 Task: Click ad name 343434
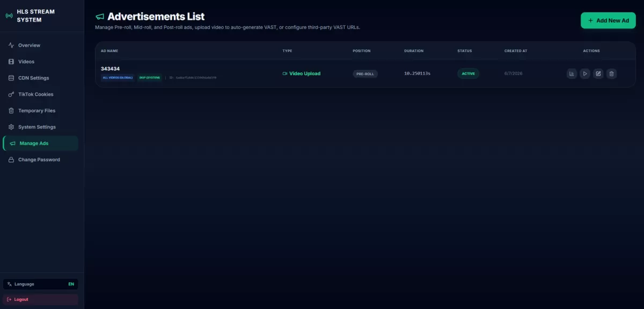point(110,69)
